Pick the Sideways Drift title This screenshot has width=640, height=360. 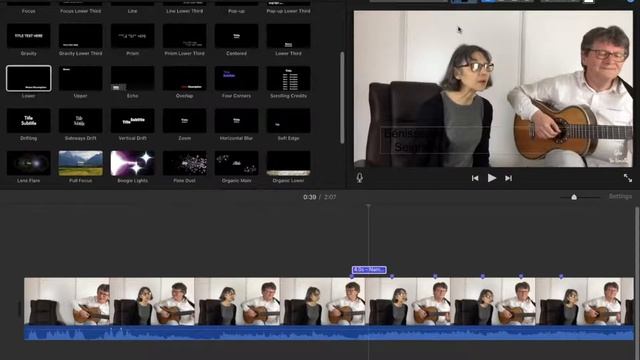(x=80, y=121)
